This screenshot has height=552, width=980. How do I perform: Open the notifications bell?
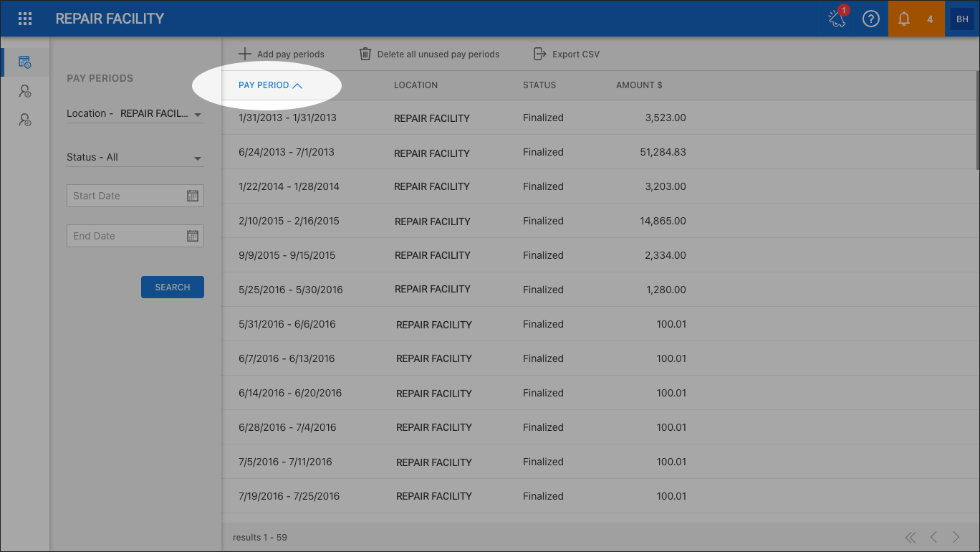click(x=904, y=19)
